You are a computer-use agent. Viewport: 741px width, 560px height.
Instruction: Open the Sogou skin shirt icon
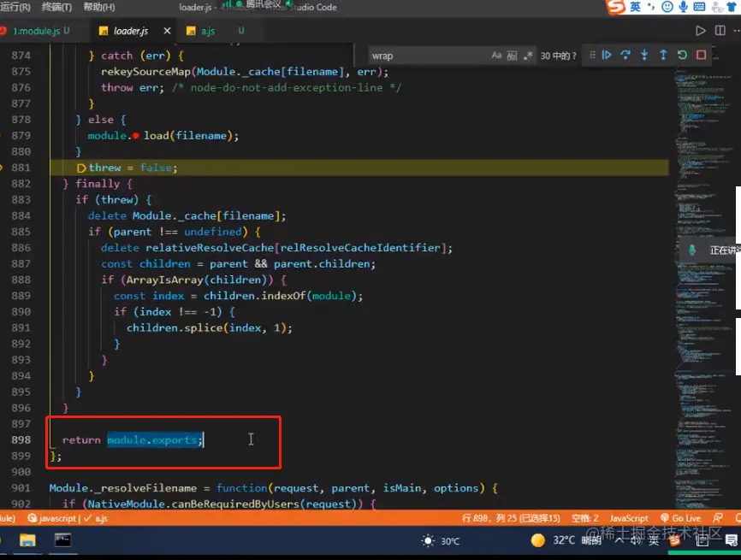point(732,7)
